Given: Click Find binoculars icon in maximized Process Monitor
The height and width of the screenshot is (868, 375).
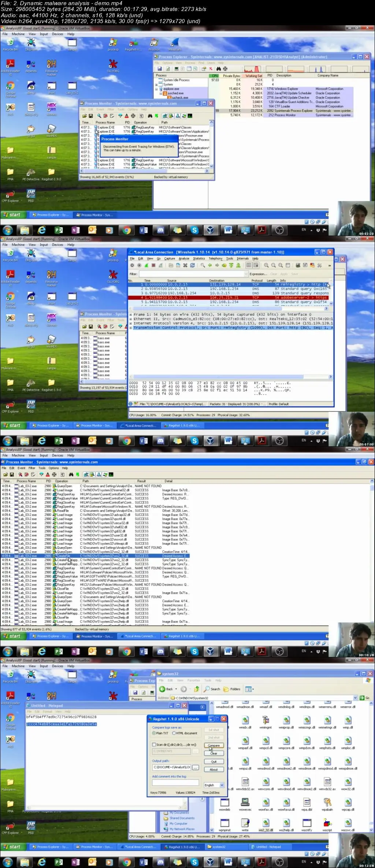Looking at the screenshot, I should 71,474.
